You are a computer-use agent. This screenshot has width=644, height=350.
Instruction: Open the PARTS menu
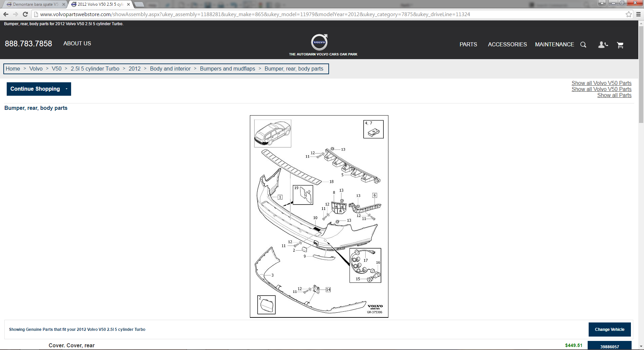468,44
